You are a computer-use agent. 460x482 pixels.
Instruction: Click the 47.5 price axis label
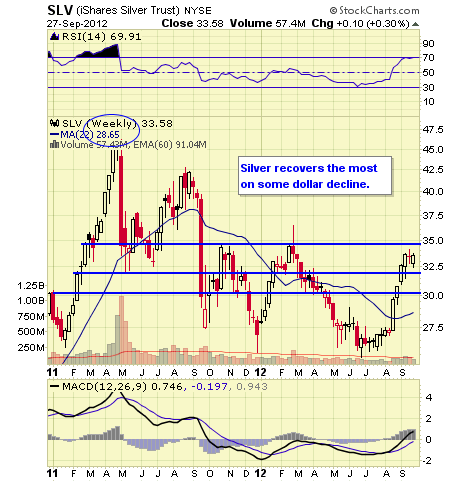click(433, 129)
